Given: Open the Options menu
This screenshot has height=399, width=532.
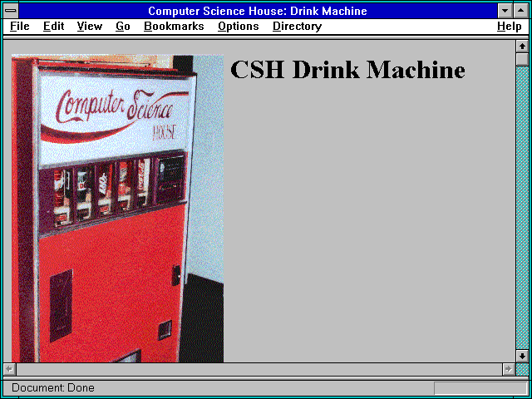Looking at the screenshot, I should pyautogui.click(x=239, y=26).
